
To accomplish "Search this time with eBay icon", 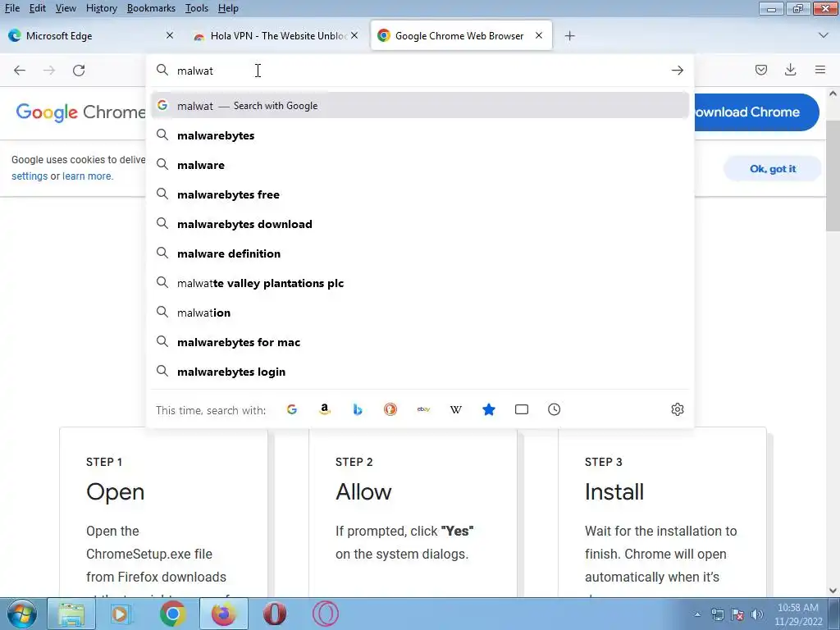I will coord(423,410).
